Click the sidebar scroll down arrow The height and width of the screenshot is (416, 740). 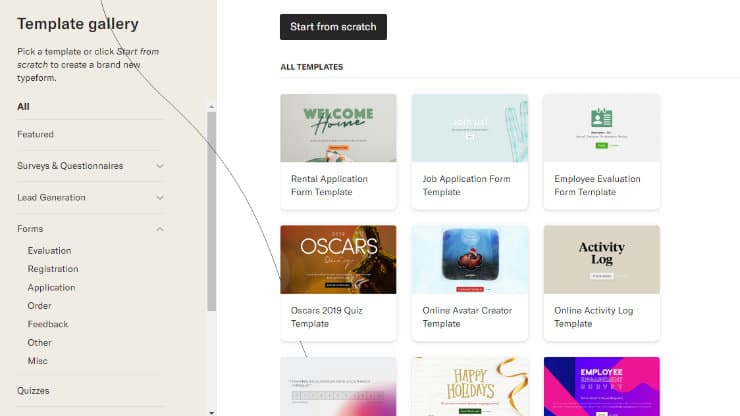pos(211,410)
